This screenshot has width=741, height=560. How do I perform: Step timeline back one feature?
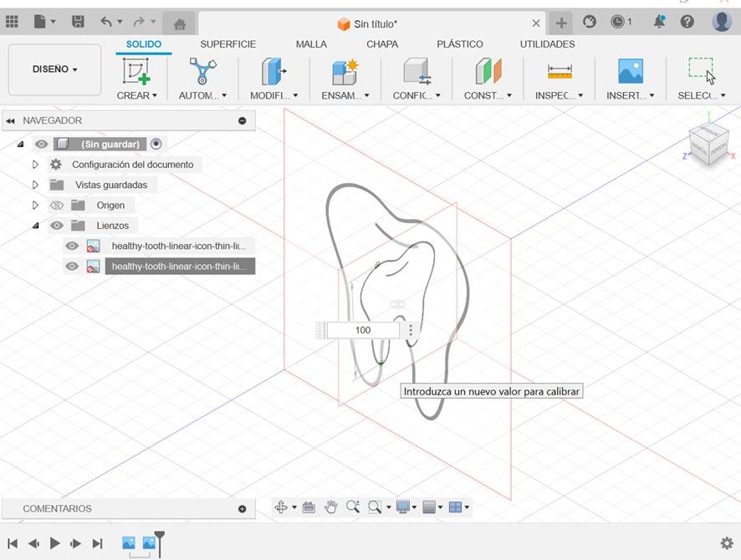tap(33, 543)
